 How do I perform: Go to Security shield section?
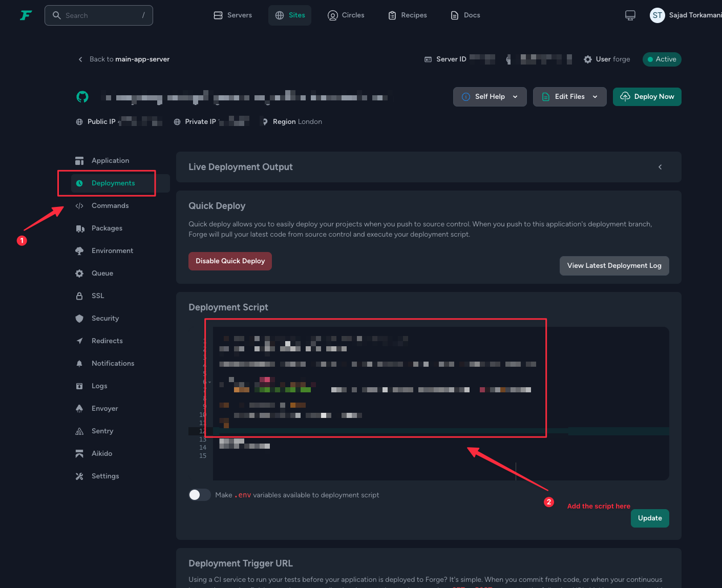105,318
